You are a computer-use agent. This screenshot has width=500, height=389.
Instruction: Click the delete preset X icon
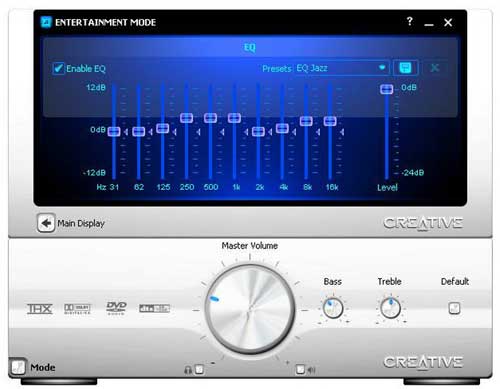[x=434, y=68]
